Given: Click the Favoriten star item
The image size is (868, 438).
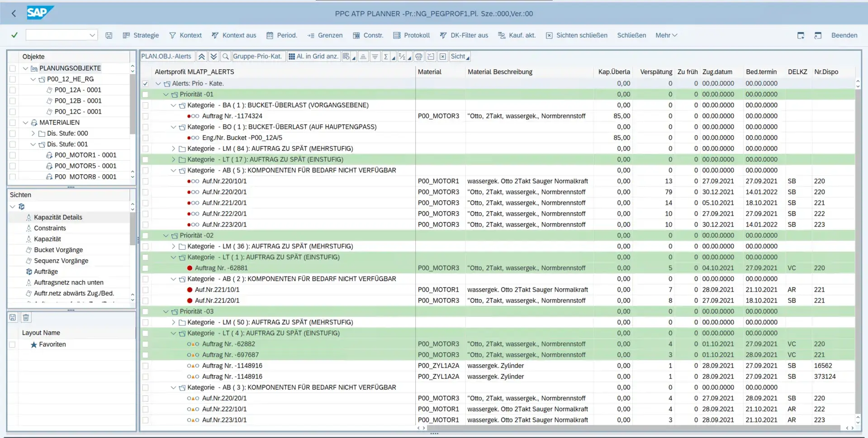Looking at the screenshot, I should 48,344.
